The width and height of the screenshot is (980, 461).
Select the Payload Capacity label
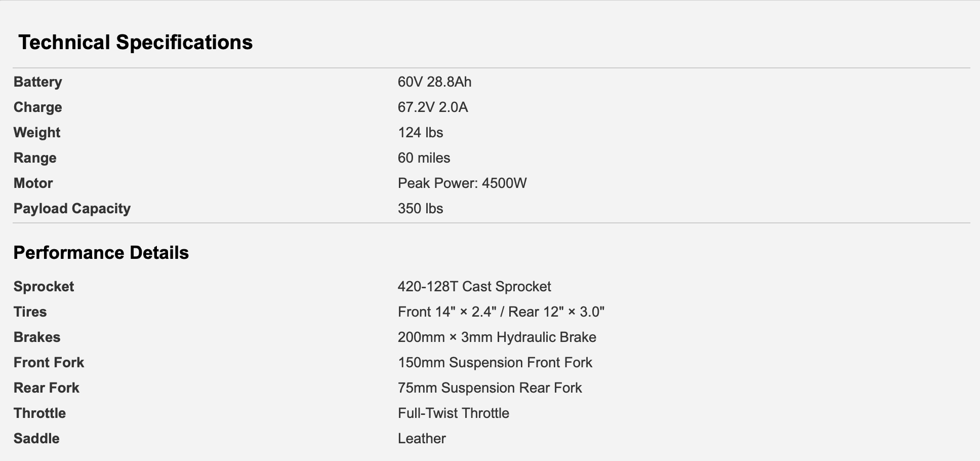pyautogui.click(x=72, y=208)
